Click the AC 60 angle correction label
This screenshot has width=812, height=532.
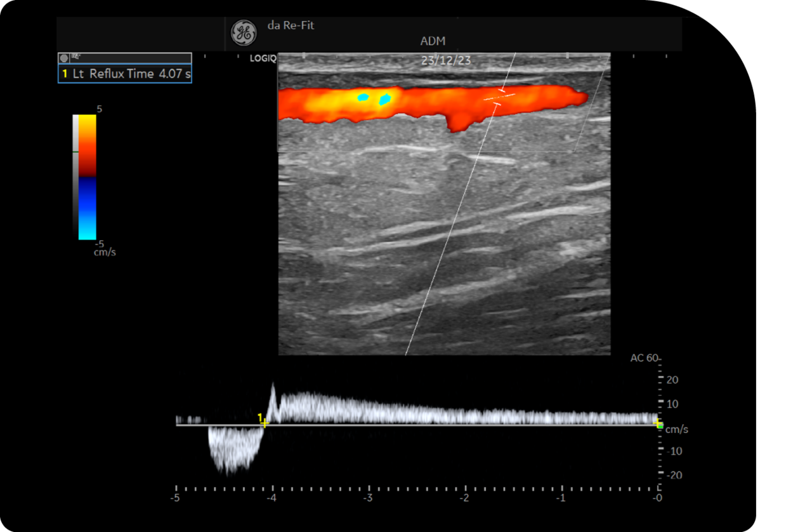[644, 358]
